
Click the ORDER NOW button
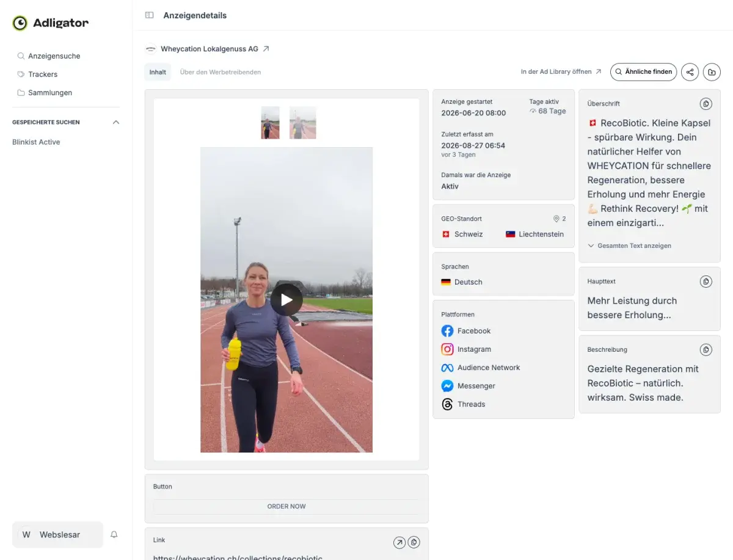pos(286,506)
